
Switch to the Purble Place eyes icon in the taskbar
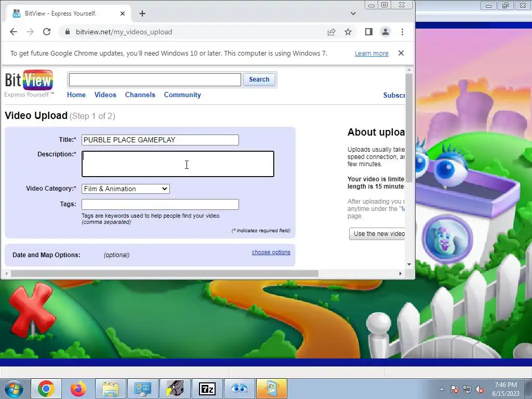239,389
